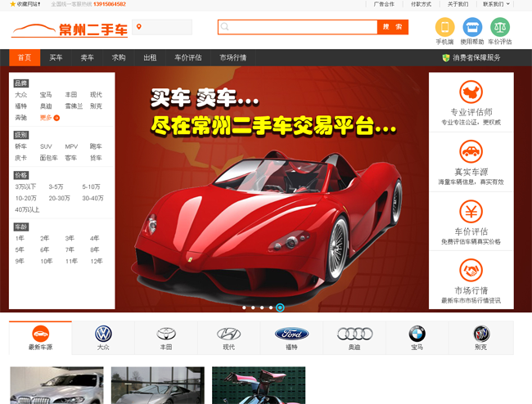Click the consumer protection shield icon
Viewport: 532px width, 404px height.
(446, 57)
